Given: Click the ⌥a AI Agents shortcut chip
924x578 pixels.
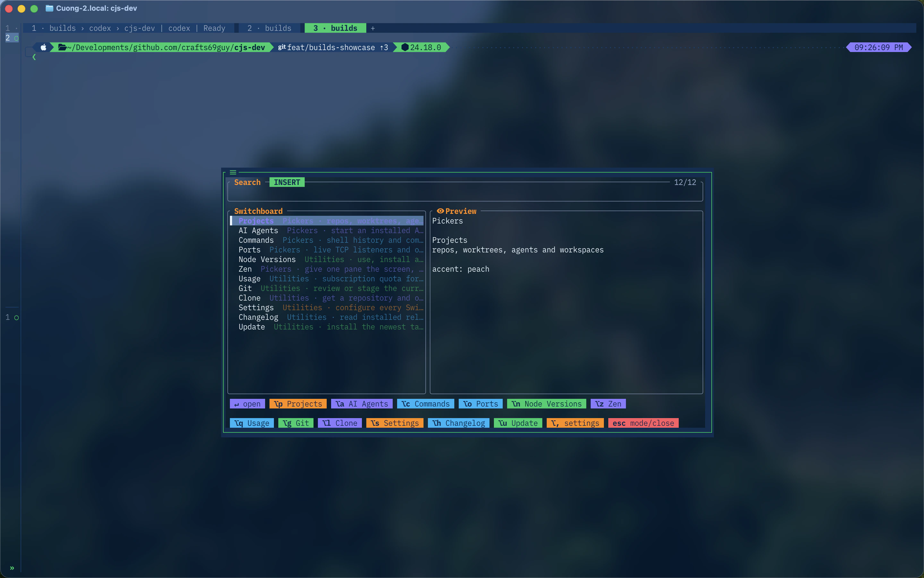Looking at the screenshot, I should point(362,404).
